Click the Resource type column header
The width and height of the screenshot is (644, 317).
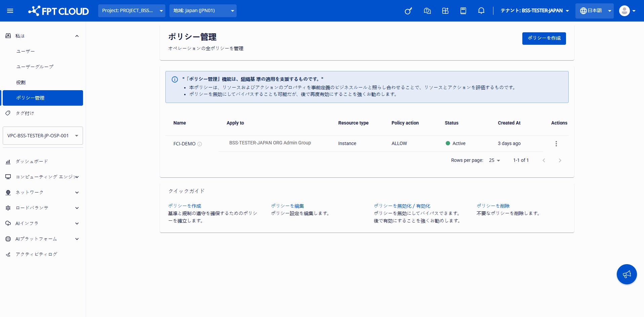[353, 123]
